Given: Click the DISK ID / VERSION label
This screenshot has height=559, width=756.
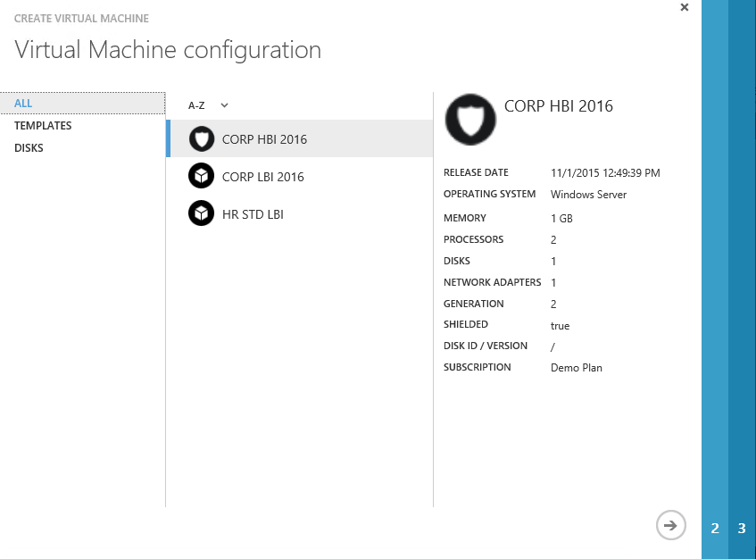Looking at the screenshot, I should click(486, 346).
